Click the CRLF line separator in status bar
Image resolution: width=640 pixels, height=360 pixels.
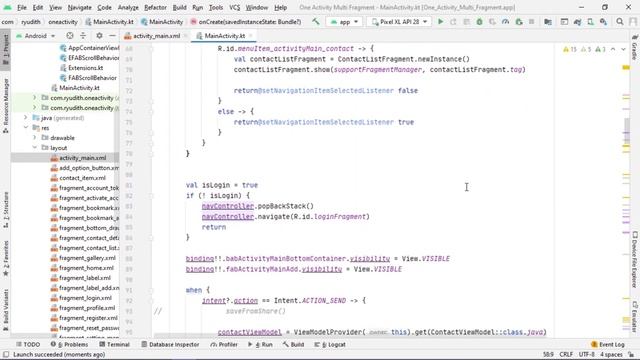click(x=566, y=354)
